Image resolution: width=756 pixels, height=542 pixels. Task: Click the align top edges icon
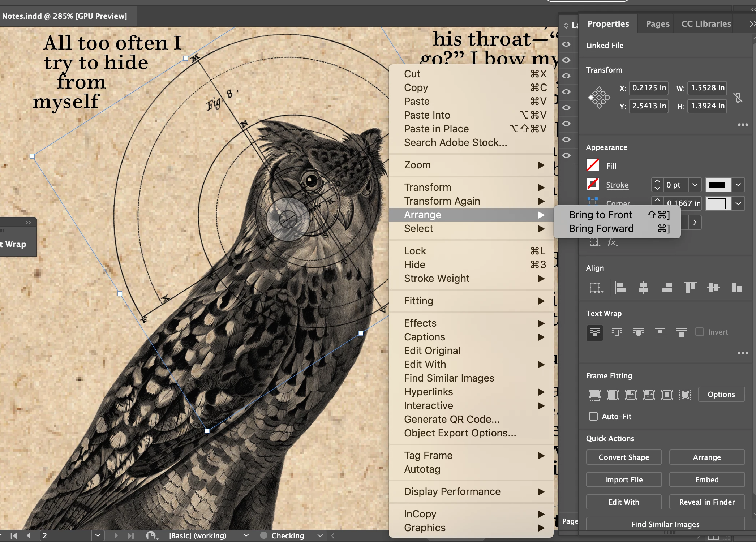(690, 288)
